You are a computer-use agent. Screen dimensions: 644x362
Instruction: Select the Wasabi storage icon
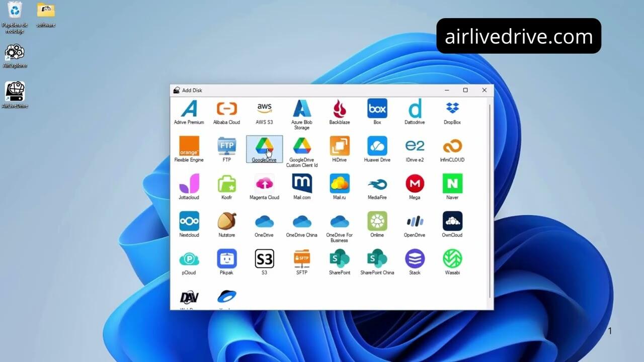tap(452, 259)
